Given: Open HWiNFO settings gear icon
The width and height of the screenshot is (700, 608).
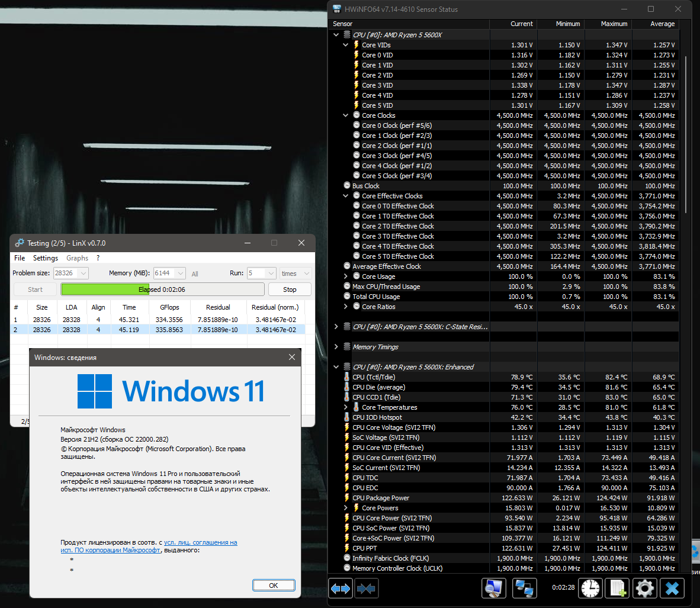Looking at the screenshot, I should point(645,588).
